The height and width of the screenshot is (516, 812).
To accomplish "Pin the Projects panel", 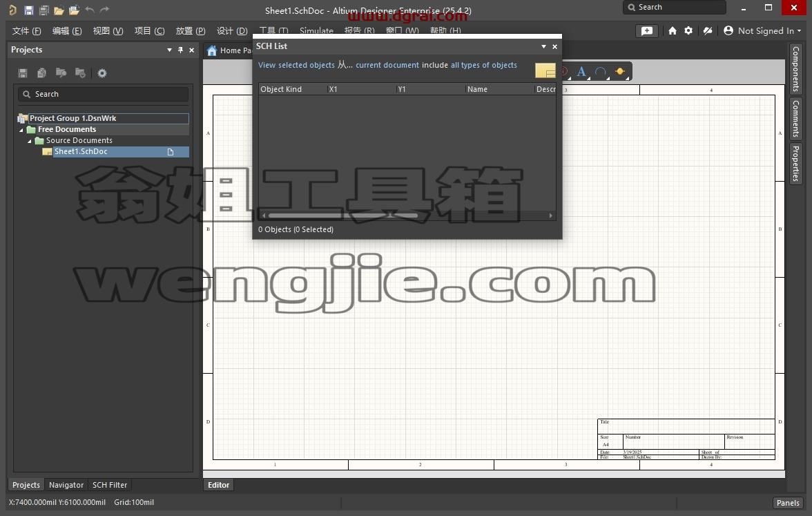I will pos(180,50).
